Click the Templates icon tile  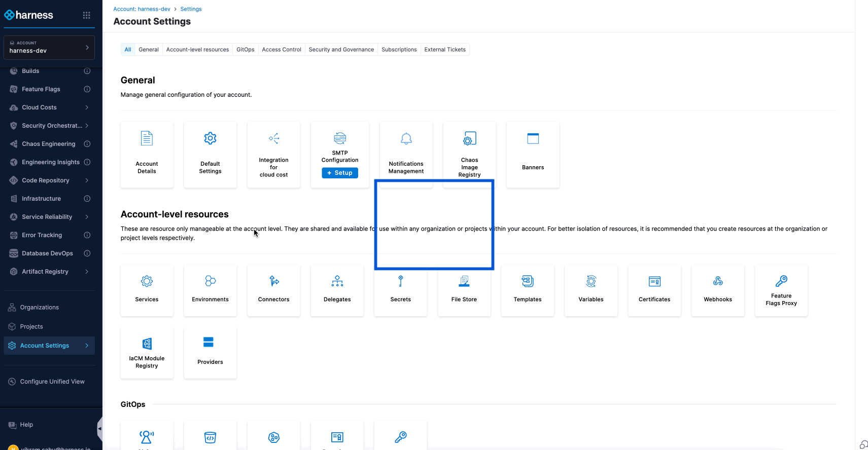click(528, 281)
